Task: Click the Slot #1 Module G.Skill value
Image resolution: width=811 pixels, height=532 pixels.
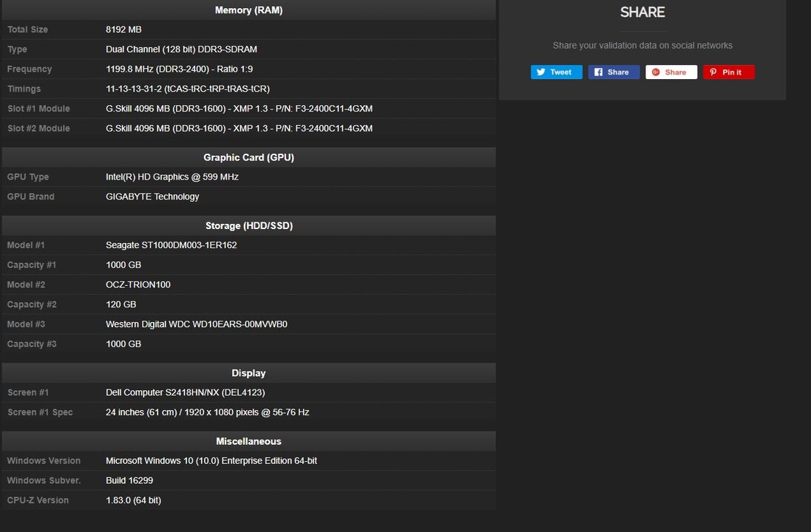Action: click(x=239, y=109)
